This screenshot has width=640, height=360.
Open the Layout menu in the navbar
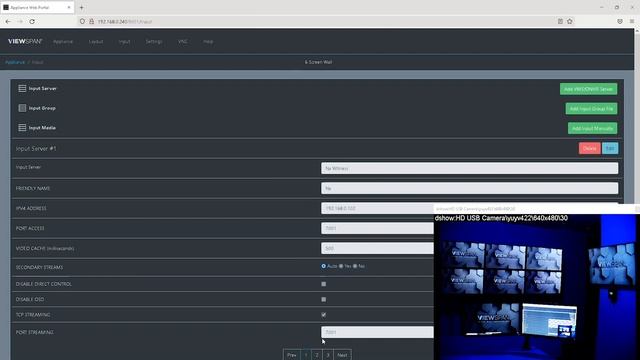click(96, 42)
